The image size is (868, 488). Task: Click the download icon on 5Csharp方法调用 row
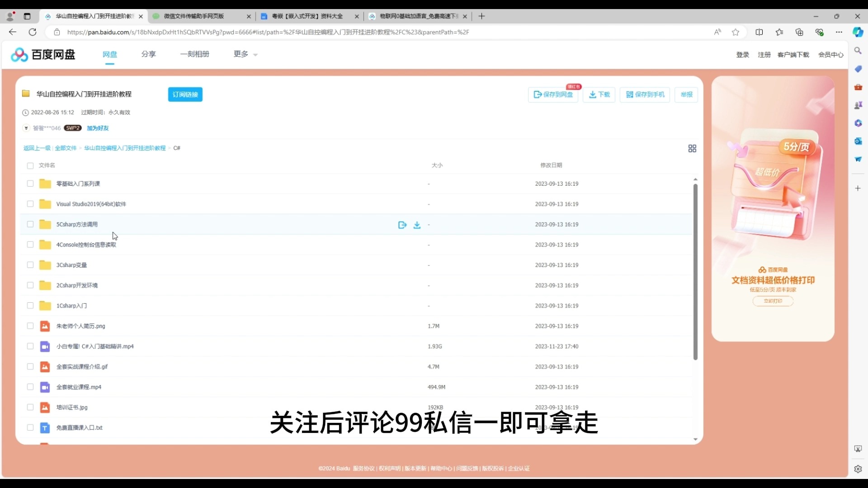point(416,225)
